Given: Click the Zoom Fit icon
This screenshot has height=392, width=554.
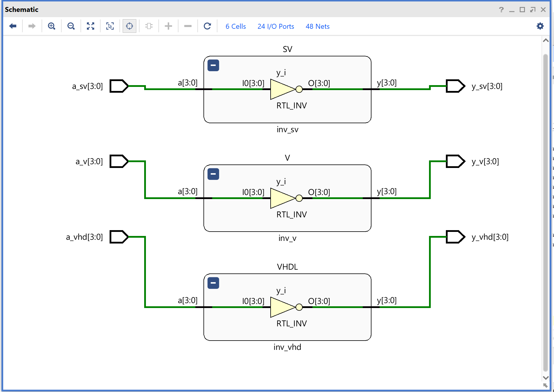Looking at the screenshot, I should tap(90, 26).
